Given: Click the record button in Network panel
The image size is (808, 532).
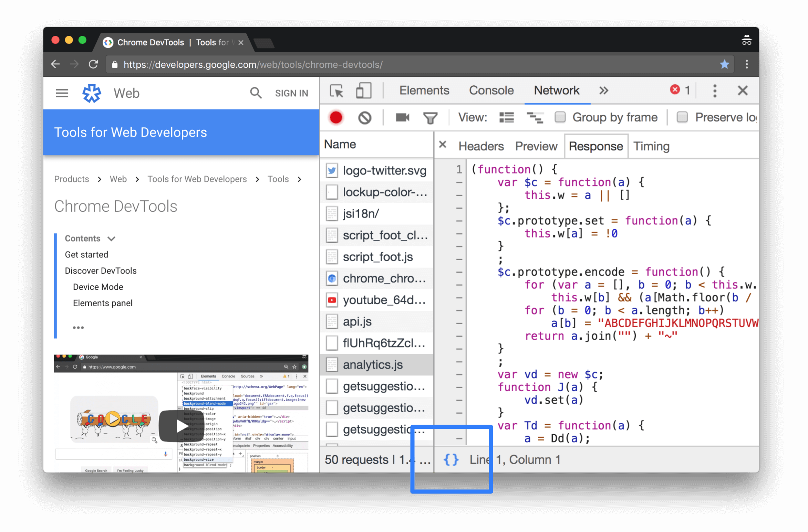Looking at the screenshot, I should 336,117.
